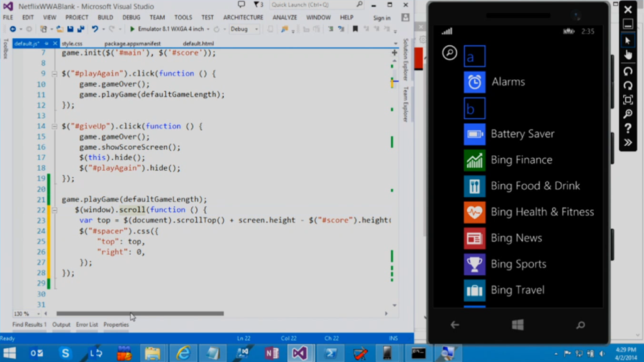
Task: Open the Bing Finance app tile
Action: click(474, 160)
